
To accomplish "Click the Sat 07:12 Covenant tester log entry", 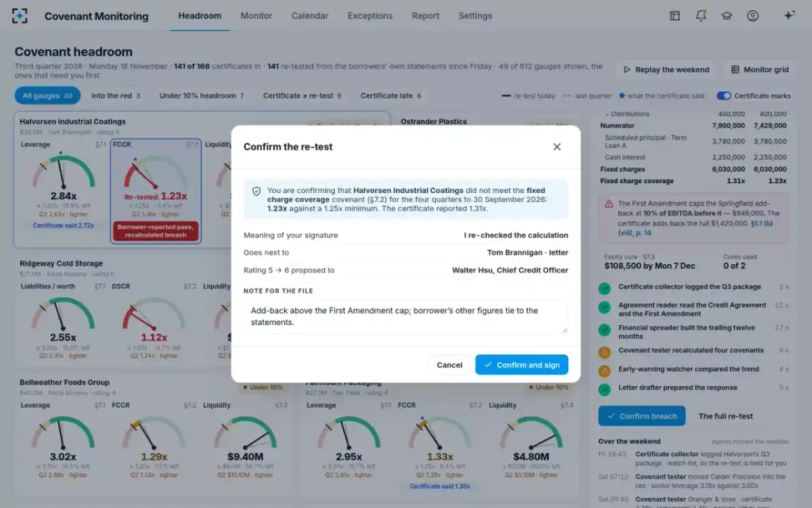I will [694, 481].
